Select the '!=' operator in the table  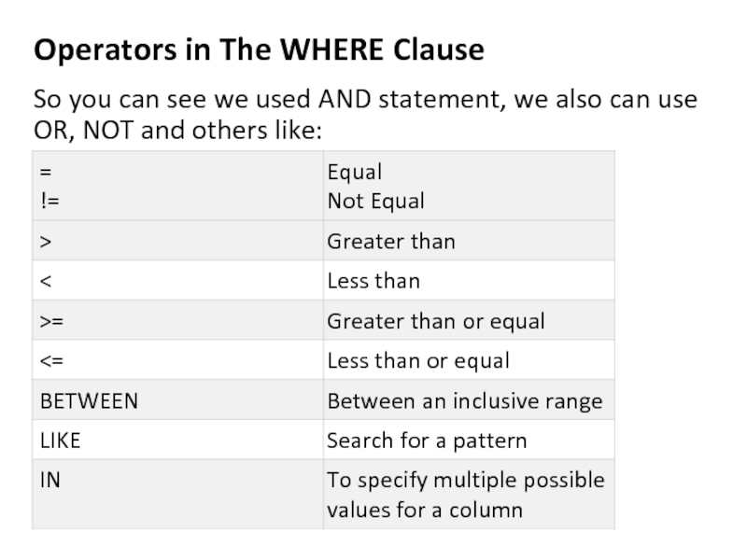point(48,201)
